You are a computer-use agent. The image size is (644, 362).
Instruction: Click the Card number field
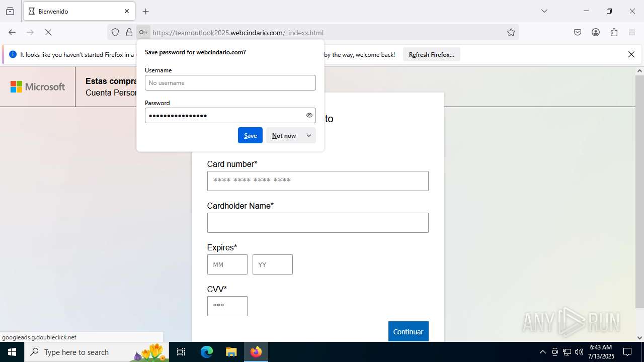[x=318, y=181]
